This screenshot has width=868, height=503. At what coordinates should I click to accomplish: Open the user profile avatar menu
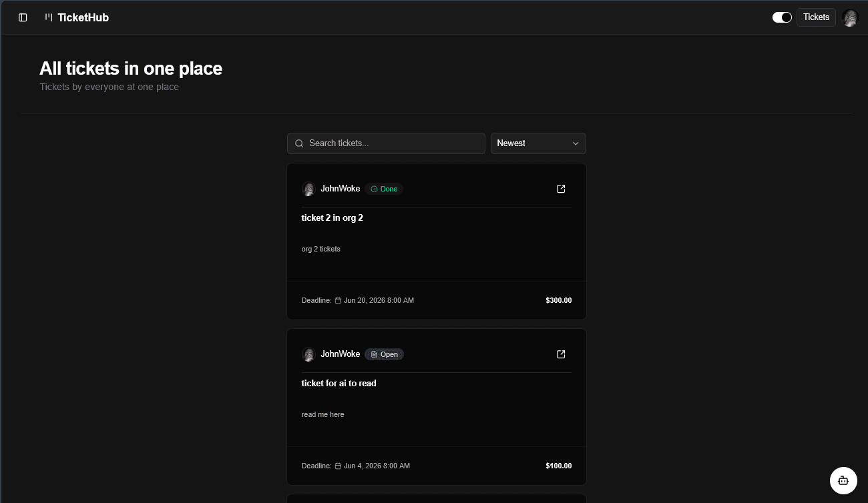(850, 18)
